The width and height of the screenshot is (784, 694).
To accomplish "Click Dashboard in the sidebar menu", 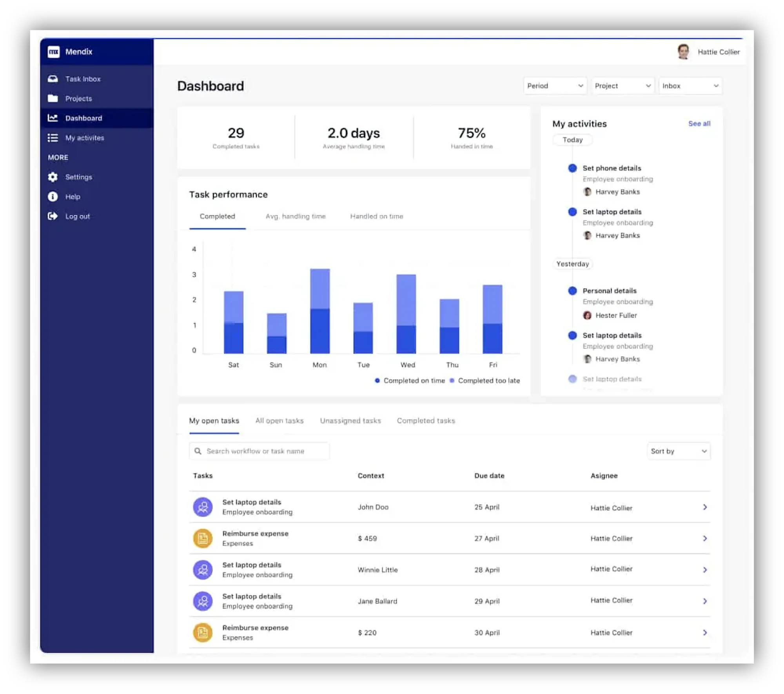I will pos(97,118).
